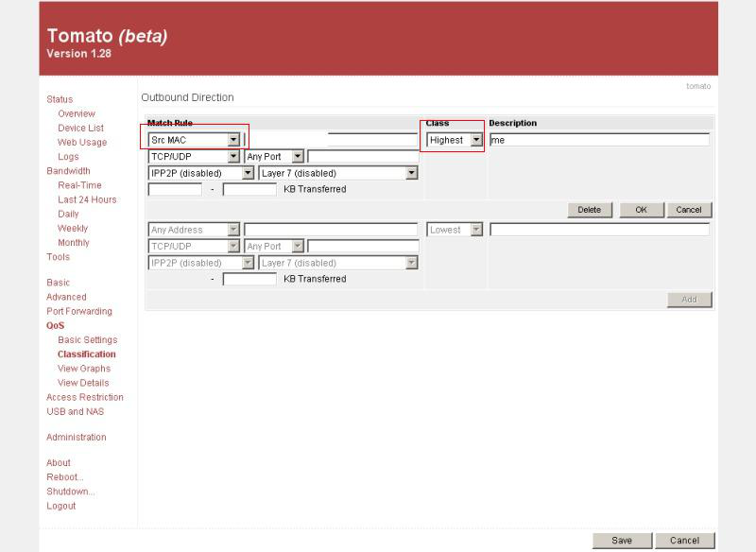Open the Lowest class dropdown in new rule

[x=455, y=230]
